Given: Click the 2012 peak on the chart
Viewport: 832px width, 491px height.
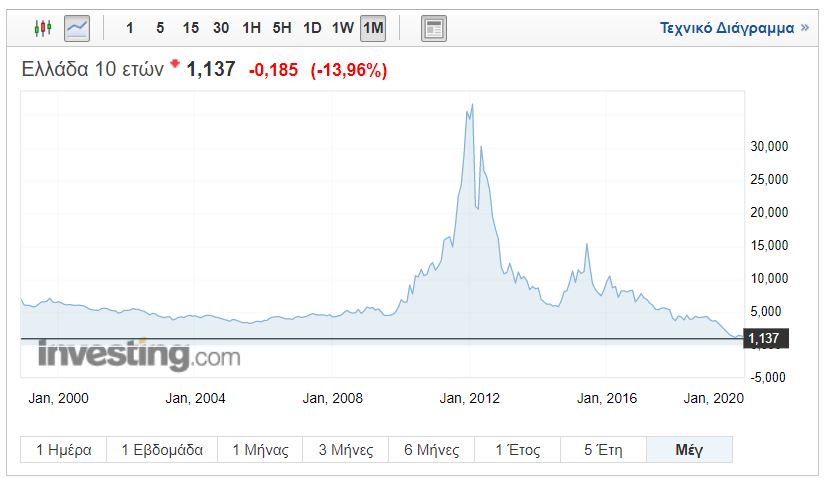Looking at the screenshot, I should pyautogui.click(x=472, y=105).
